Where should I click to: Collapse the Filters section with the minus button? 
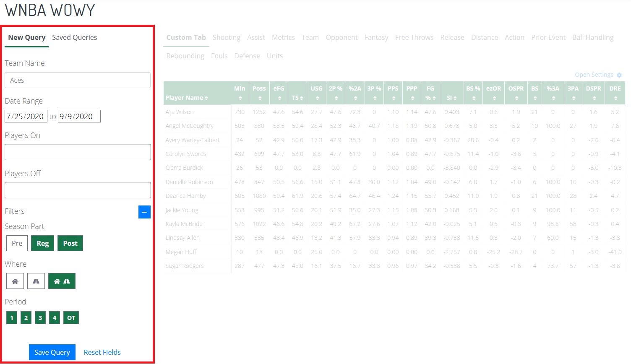pos(144,212)
